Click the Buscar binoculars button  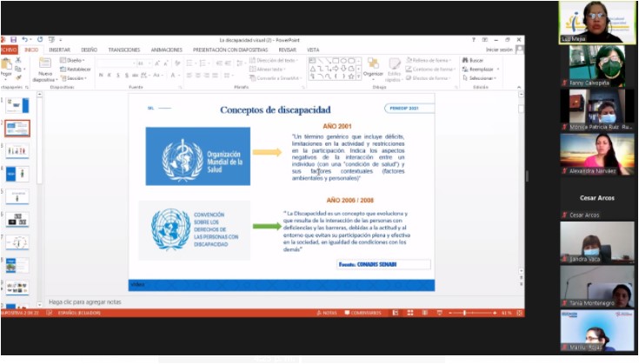click(473, 60)
